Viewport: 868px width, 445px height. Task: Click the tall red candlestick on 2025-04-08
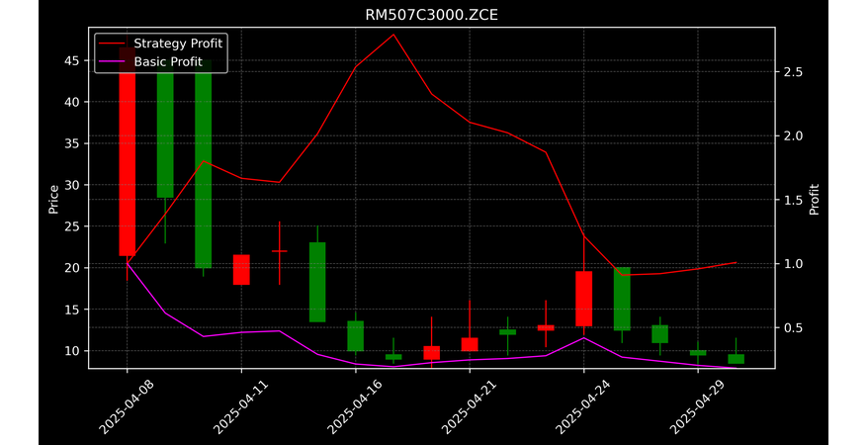(128, 151)
